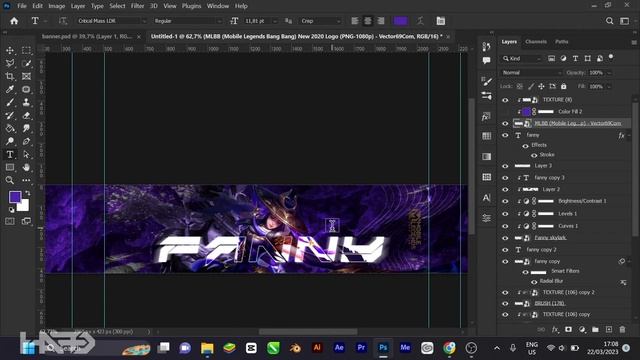Select the Path Selection tool
The width and height of the screenshot is (640, 360).
point(26,155)
